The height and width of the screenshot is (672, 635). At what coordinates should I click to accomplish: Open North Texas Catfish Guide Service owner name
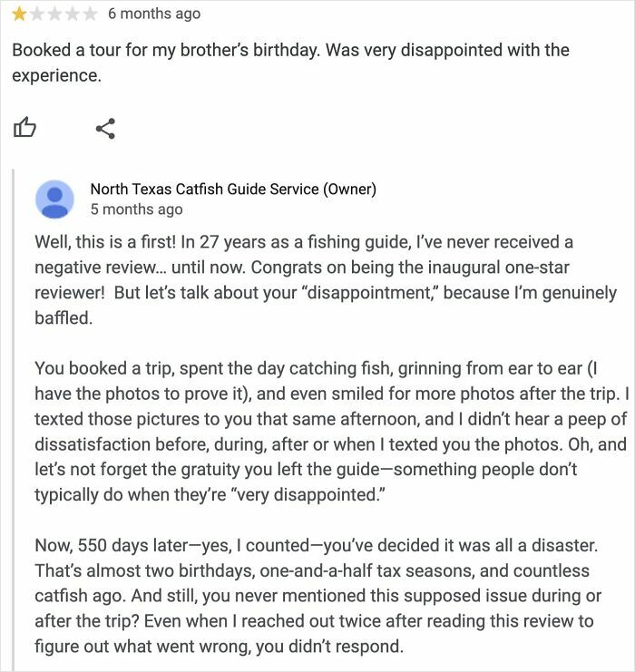click(232, 189)
